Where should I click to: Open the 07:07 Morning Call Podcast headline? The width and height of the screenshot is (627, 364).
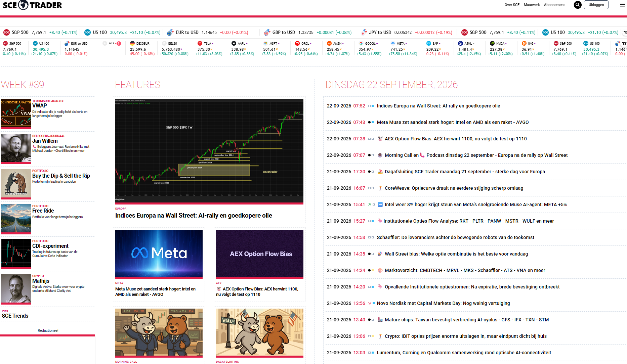click(x=476, y=155)
